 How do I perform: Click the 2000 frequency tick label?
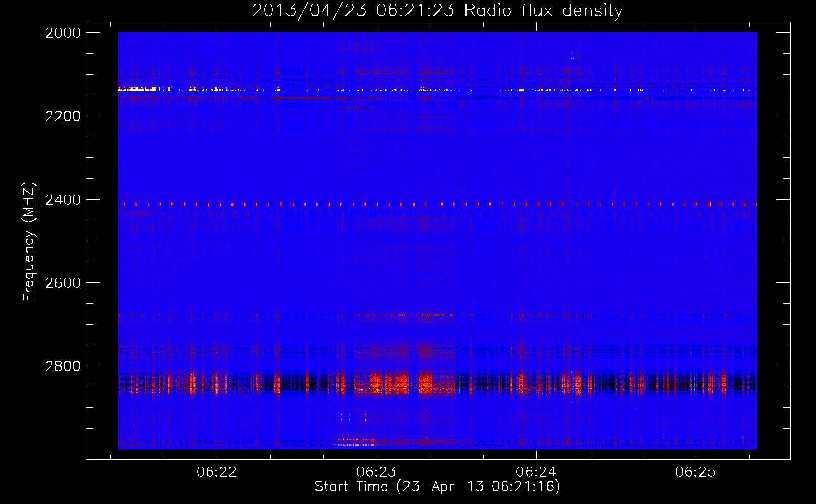coord(63,33)
